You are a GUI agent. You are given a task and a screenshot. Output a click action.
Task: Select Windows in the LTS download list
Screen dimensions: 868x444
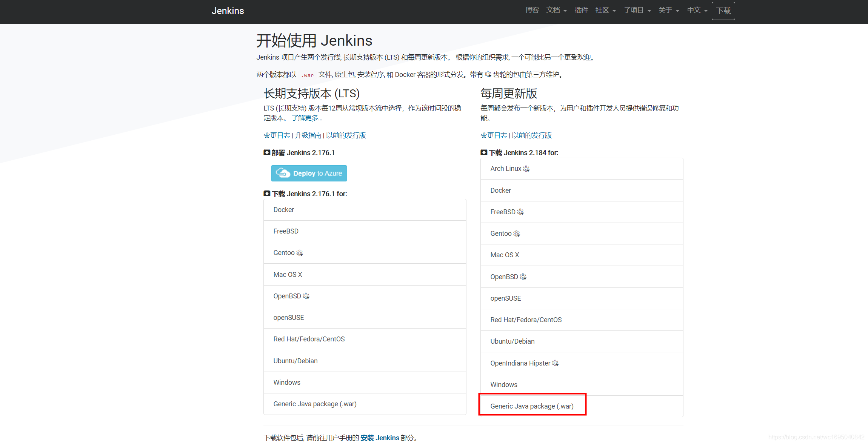[365, 383]
